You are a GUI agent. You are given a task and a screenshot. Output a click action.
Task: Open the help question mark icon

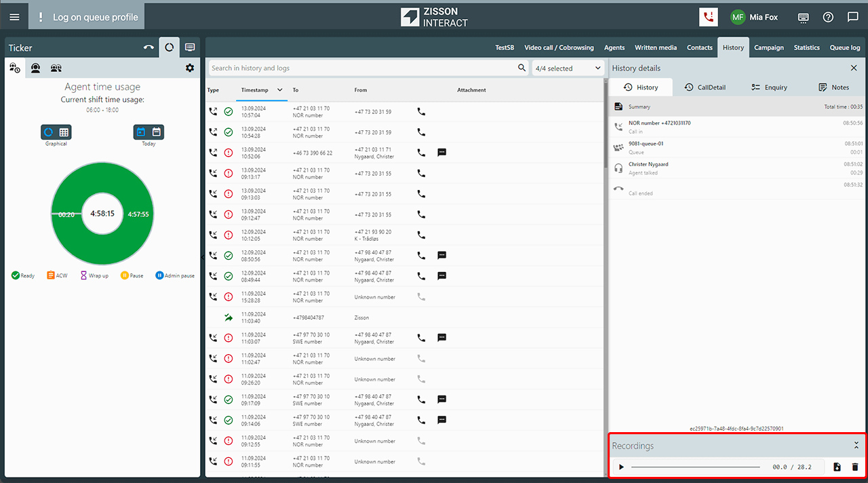click(828, 17)
